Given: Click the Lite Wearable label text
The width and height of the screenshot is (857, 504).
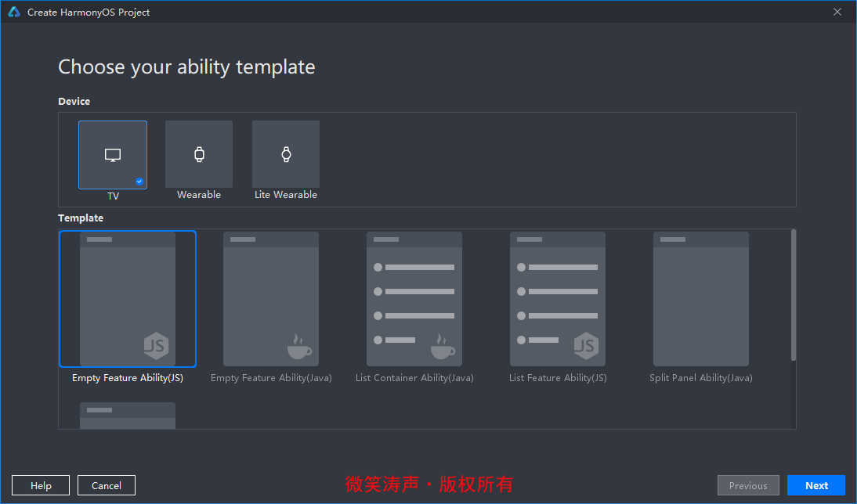Looking at the screenshot, I should (x=286, y=195).
